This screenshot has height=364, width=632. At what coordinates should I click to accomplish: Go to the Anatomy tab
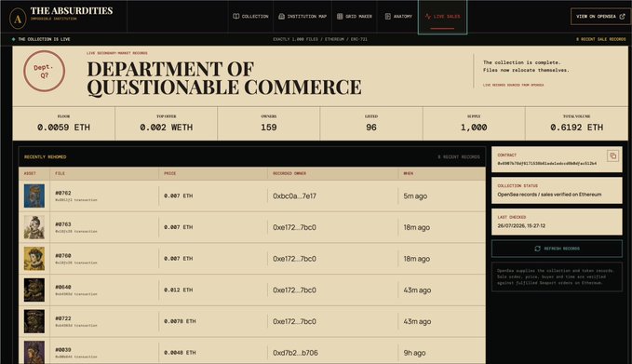pyautogui.click(x=398, y=17)
